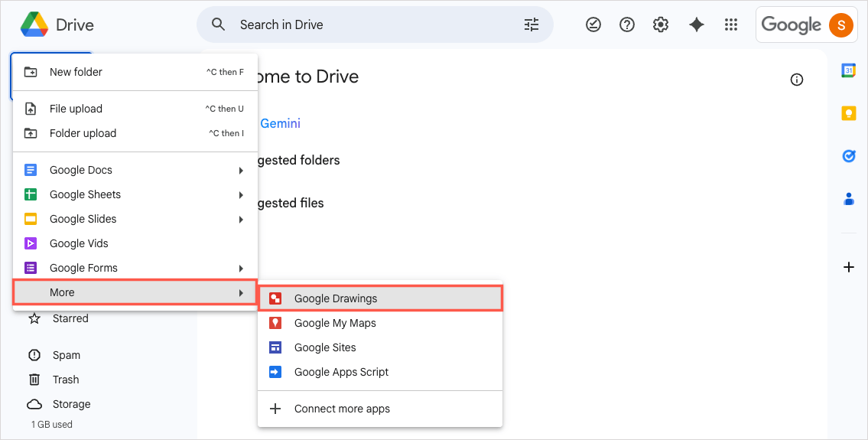The width and height of the screenshot is (868, 440).
Task: Open Google Tasks side panel
Action: [x=848, y=156]
